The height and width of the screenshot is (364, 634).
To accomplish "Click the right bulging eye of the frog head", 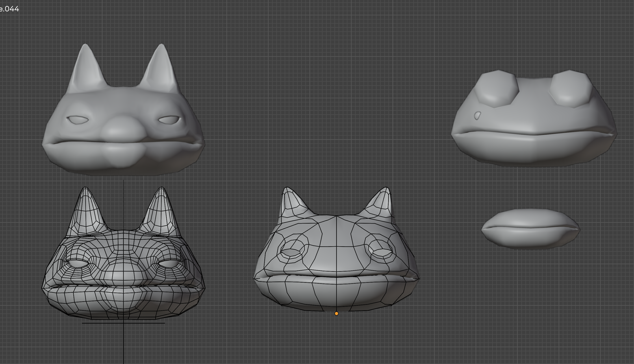I will click(571, 89).
